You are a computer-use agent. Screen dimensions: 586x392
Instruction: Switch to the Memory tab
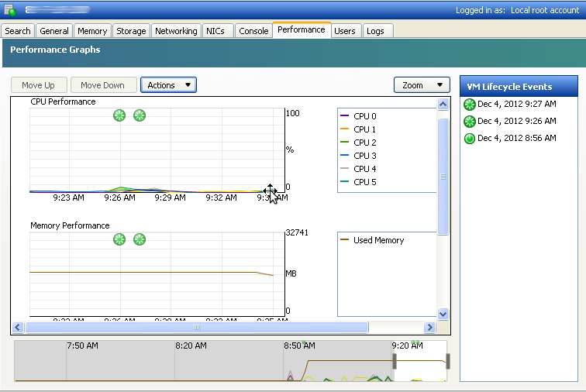pos(92,31)
